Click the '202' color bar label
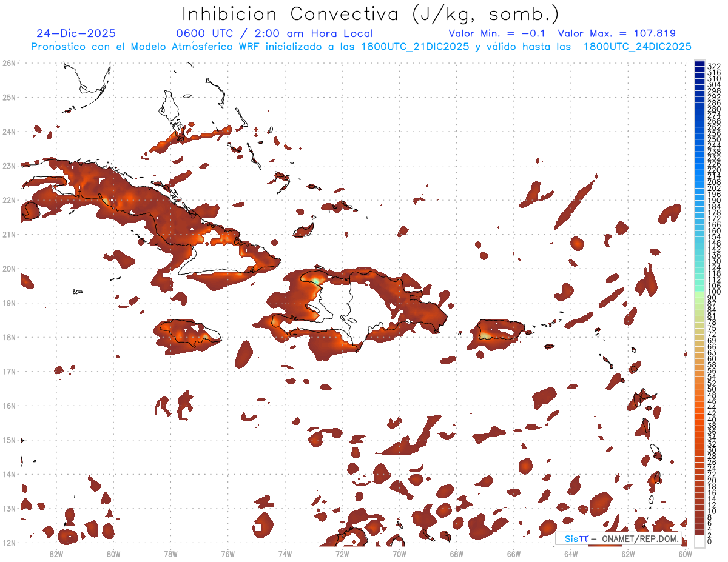The image size is (728, 562). (x=713, y=188)
